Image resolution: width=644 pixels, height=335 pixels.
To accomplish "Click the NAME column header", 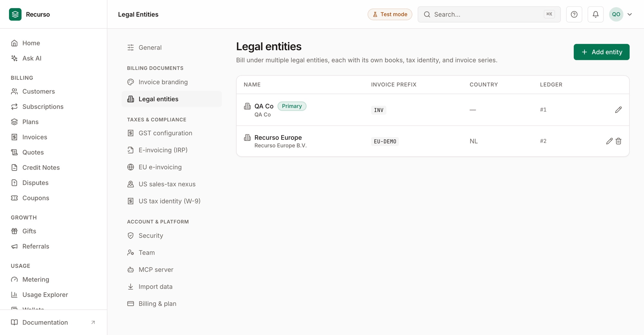I will [252, 84].
